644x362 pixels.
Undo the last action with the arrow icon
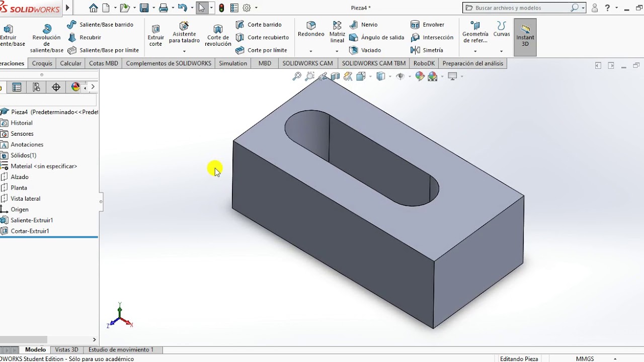182,8
